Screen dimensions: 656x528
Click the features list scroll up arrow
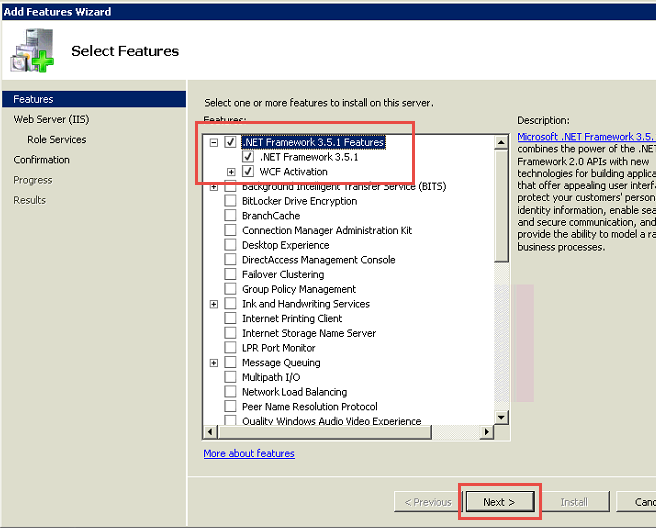[x=501, y=143]
